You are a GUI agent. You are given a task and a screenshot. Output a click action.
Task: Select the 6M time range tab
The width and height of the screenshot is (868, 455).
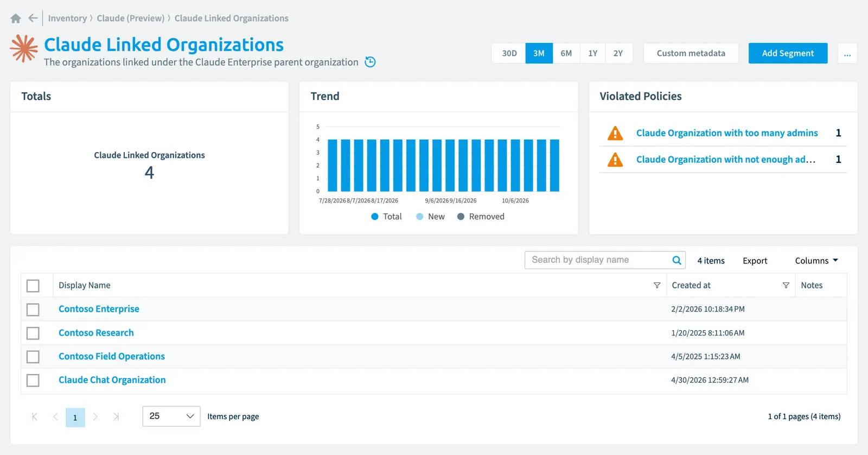click(566, 53)
